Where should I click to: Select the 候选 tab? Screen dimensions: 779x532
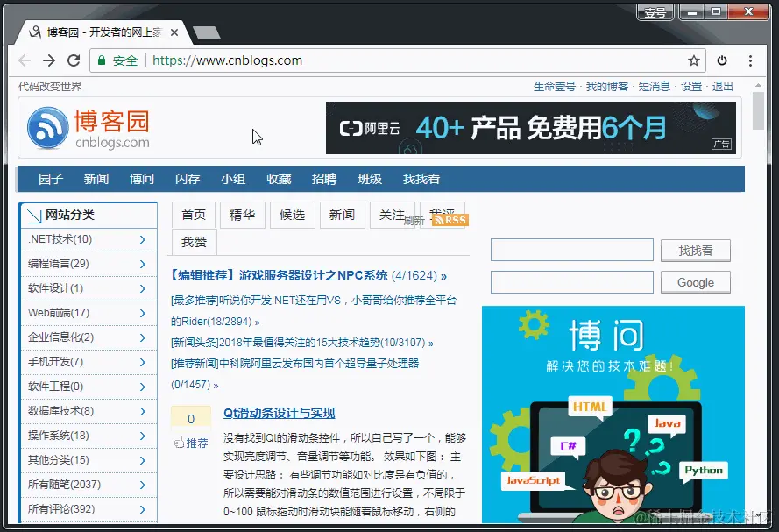(292, 215)
